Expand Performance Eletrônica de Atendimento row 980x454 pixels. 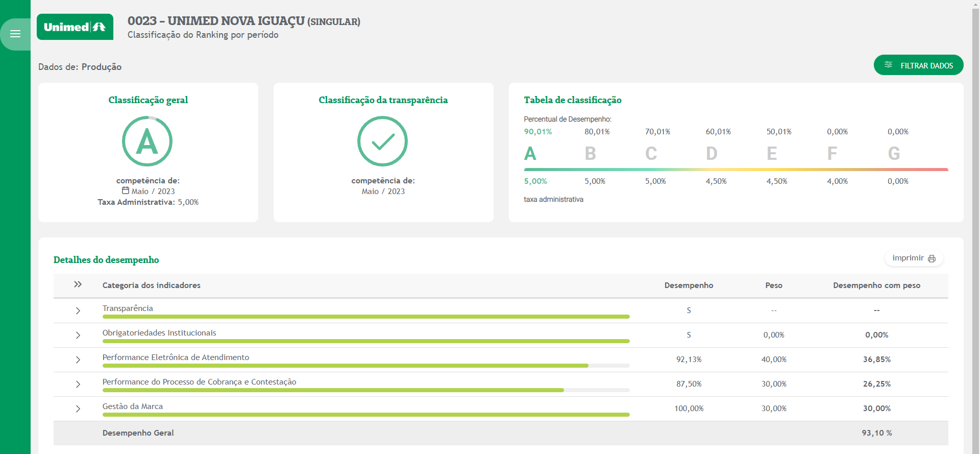78,360
